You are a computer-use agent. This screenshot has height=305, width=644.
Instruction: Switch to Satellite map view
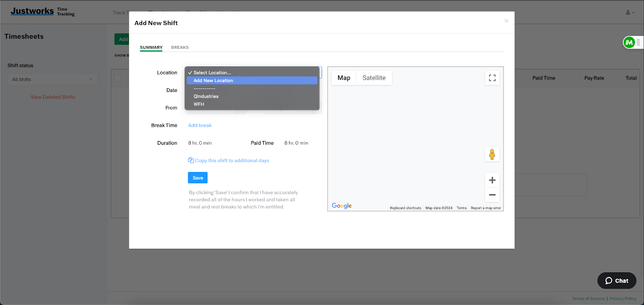pyautogui.click(x=374, y=78)
